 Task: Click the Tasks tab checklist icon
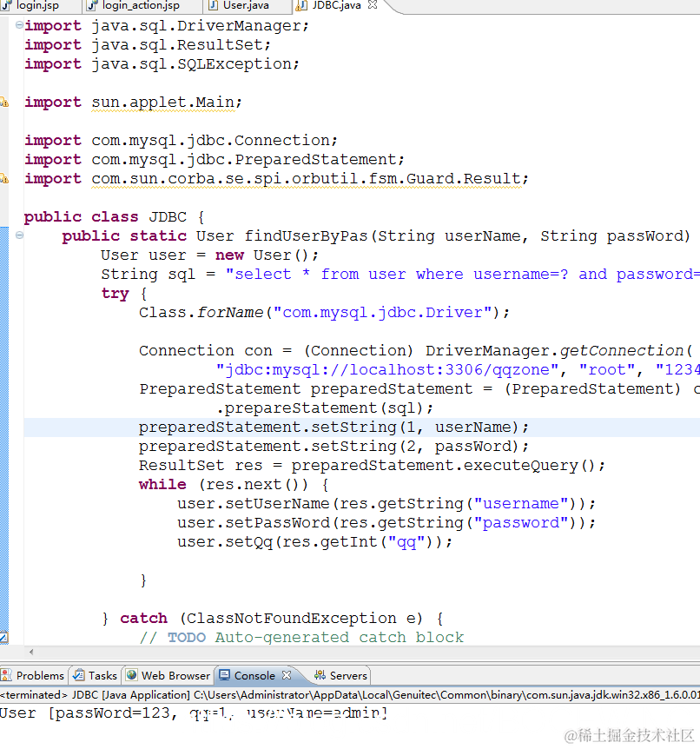78,675
